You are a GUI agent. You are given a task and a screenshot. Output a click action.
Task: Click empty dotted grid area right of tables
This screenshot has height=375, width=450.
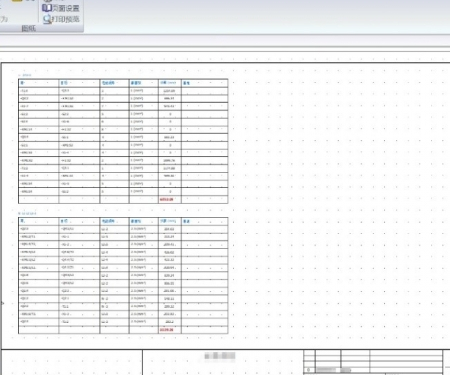click(x=337, y=200)
